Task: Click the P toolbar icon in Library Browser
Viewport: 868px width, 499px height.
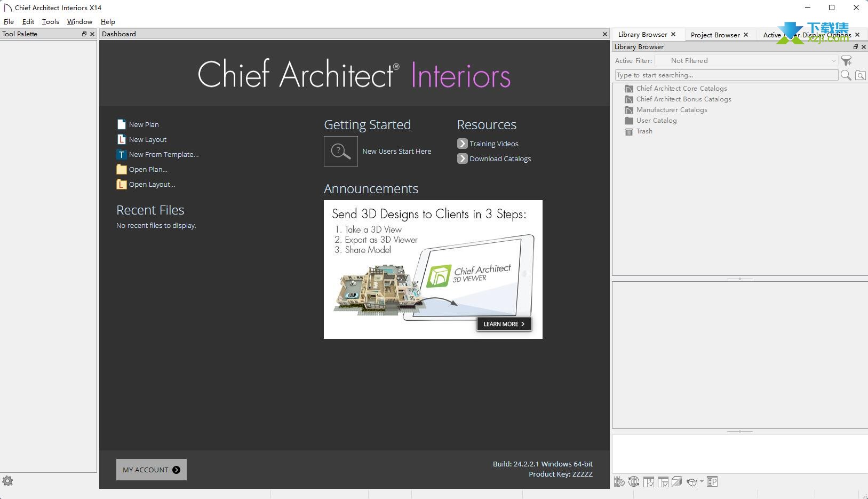Action: (712, 481)
